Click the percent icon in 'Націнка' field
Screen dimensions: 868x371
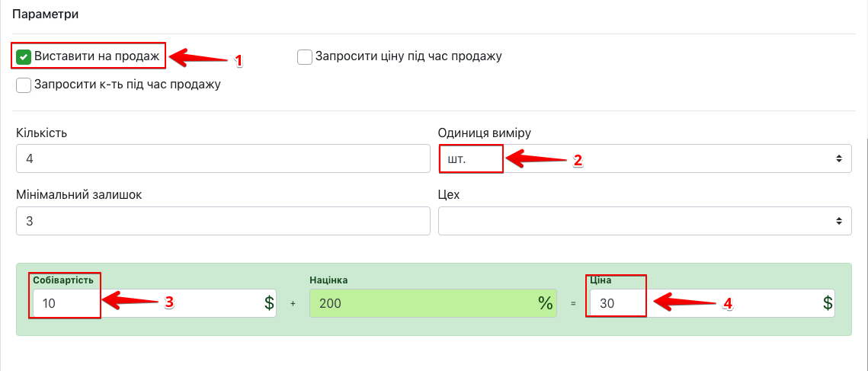pyautogui.click(x=545, y=302)
